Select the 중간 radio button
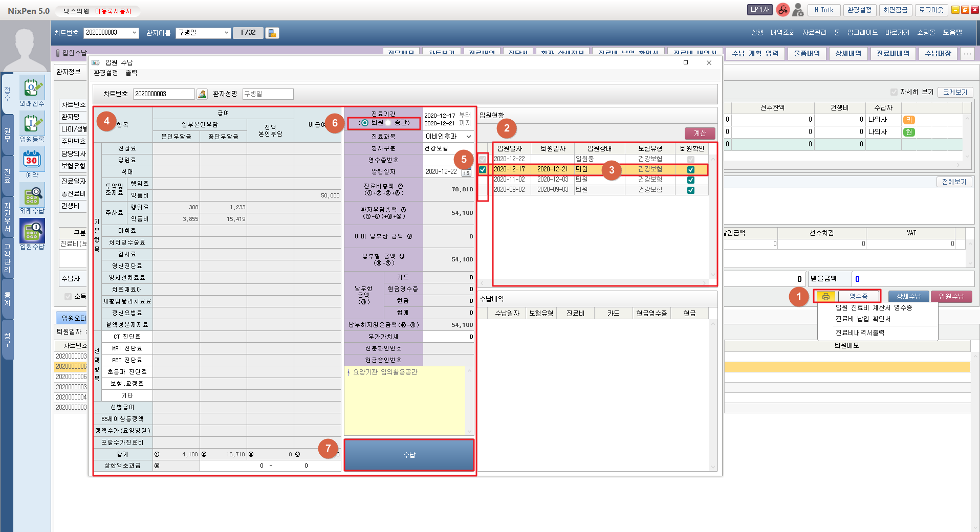Image resolution: width=980 pixels, height=532 pixels. pyautogui.click(x=388, y=123)
